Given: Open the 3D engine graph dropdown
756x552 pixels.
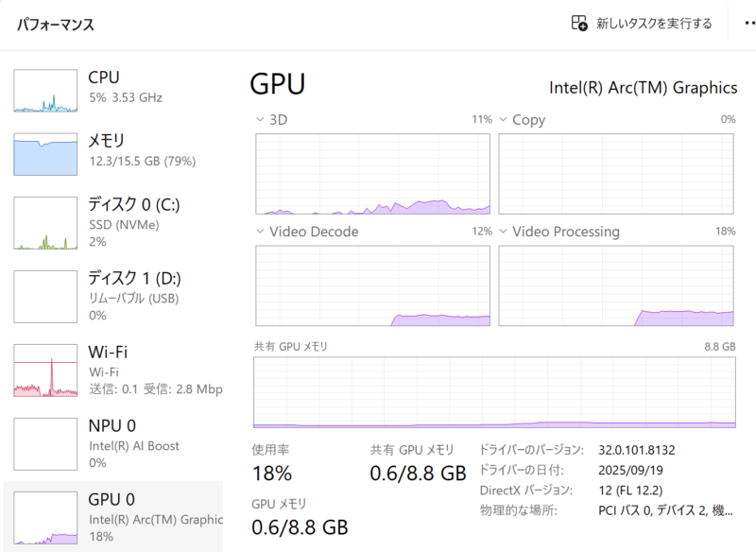Looking at the screenshot, I should [262, 120].
